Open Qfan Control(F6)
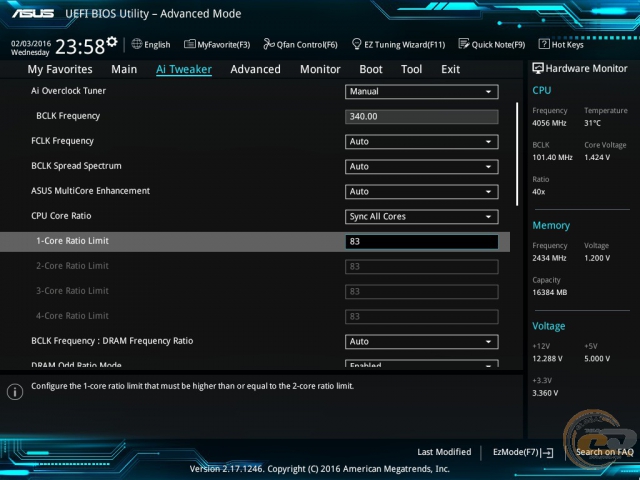 click(x=300, y=44)
